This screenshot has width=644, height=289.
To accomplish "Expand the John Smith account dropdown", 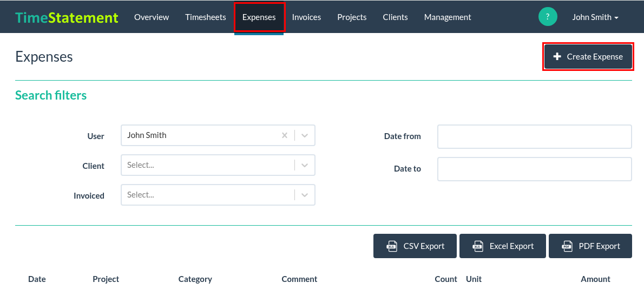I will point(595,17).
